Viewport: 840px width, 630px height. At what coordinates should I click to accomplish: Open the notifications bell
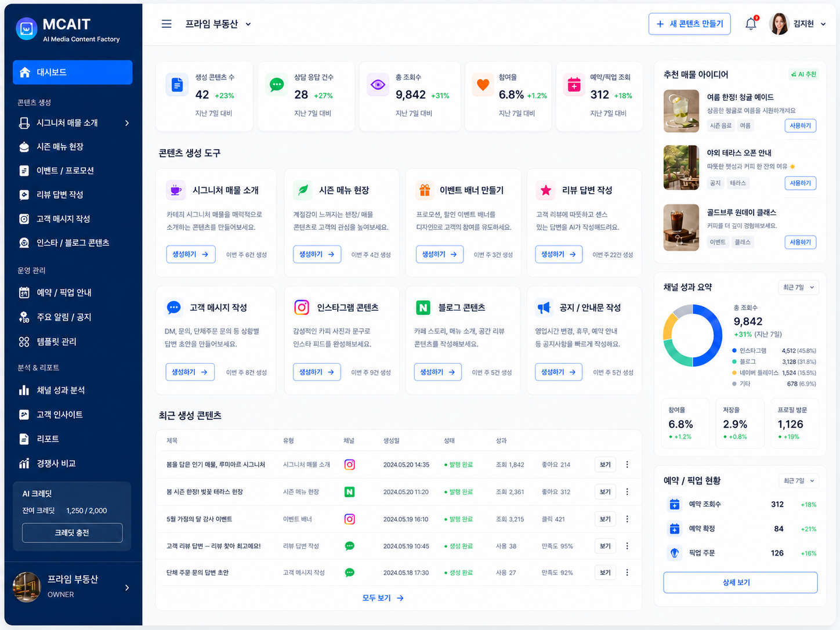coord(751,24)
